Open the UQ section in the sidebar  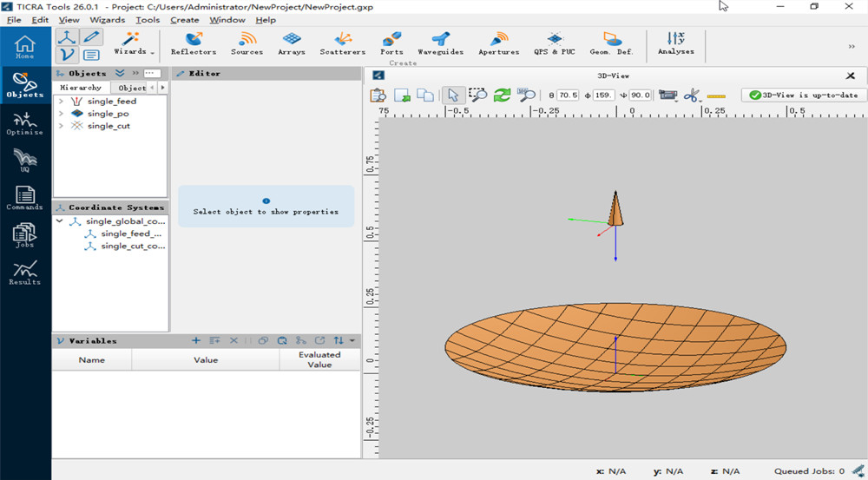coord(25,160)
